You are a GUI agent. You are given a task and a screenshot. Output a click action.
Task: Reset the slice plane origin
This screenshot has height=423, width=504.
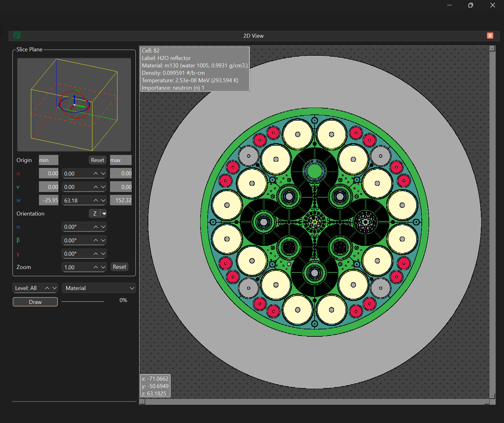[97, 160]
